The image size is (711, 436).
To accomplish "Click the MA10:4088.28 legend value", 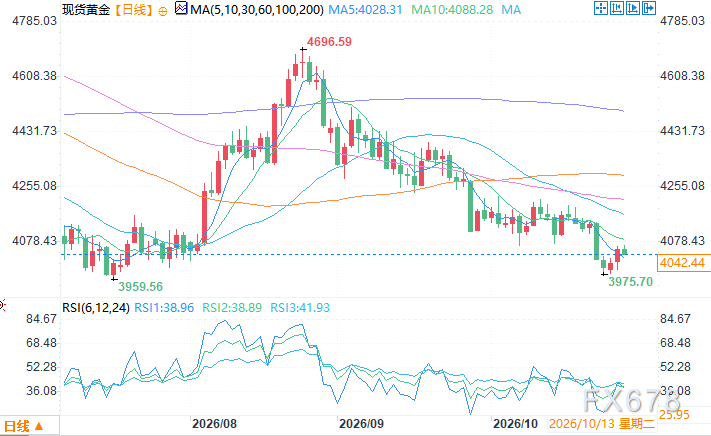I will click(452, 10).
